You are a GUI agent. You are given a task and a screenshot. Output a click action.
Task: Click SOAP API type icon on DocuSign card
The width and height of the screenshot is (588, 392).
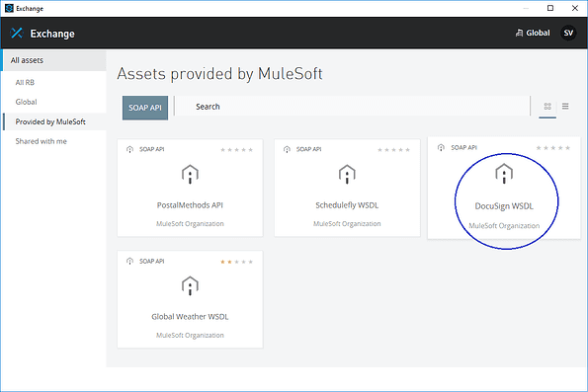(x=441, y=148)
